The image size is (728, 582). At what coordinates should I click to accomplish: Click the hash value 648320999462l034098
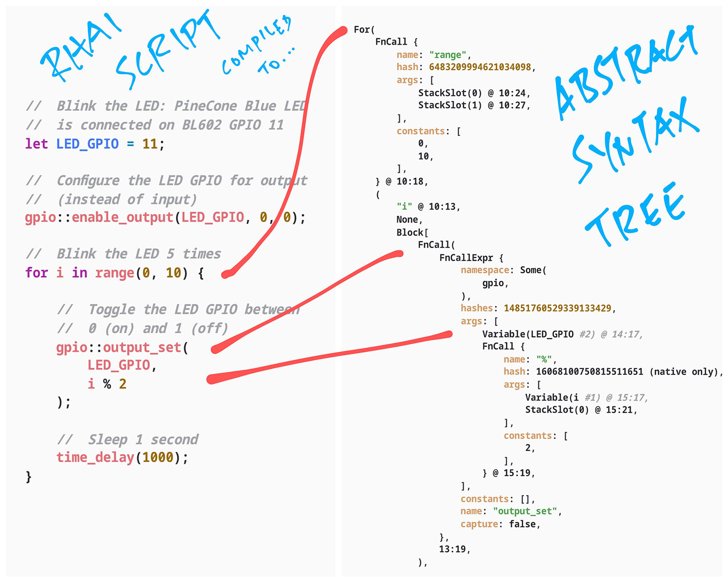click(x=480, y=67)
